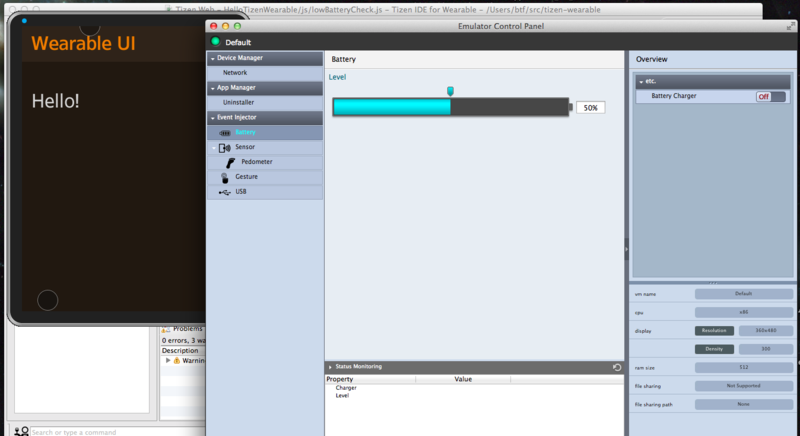Select the Charger row in Status Monitoring
The height and width of the screenshot is (436, 800).
click(346, 388)
